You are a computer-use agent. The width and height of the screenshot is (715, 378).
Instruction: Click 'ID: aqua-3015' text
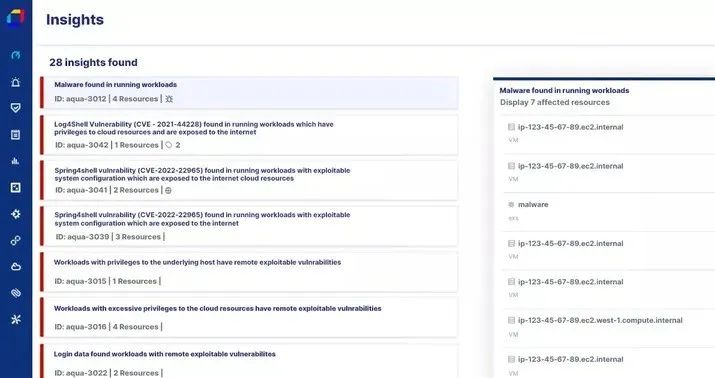[x=80, y=281]
